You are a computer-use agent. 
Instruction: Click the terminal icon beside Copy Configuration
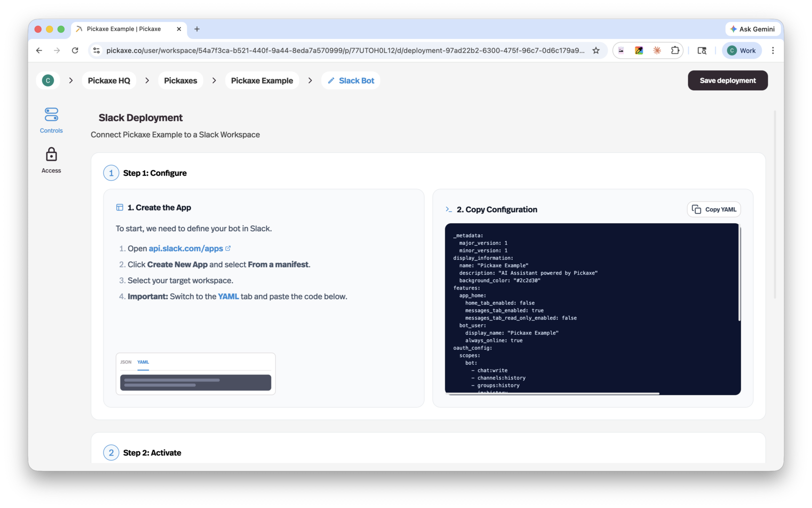click(449, 209)
